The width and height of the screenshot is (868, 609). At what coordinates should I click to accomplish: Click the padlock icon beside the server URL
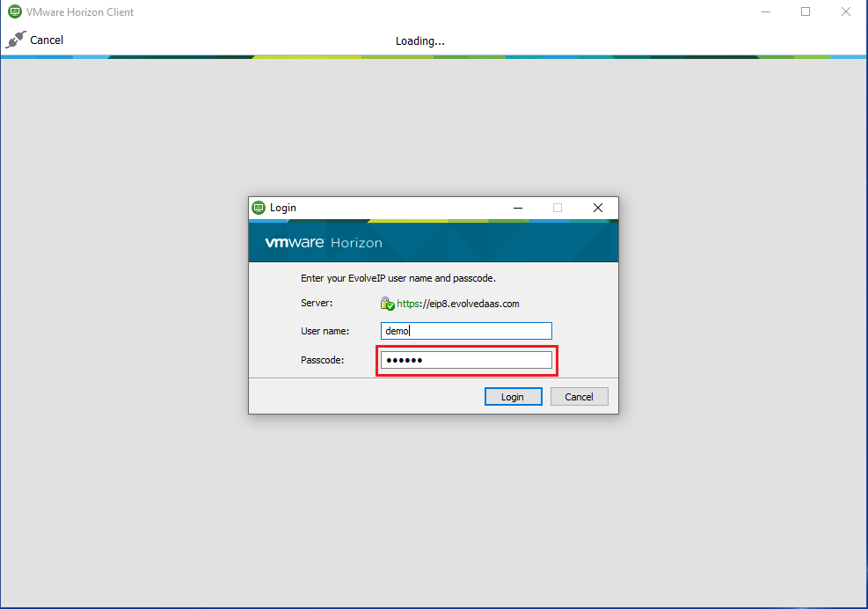pos(387,303)
